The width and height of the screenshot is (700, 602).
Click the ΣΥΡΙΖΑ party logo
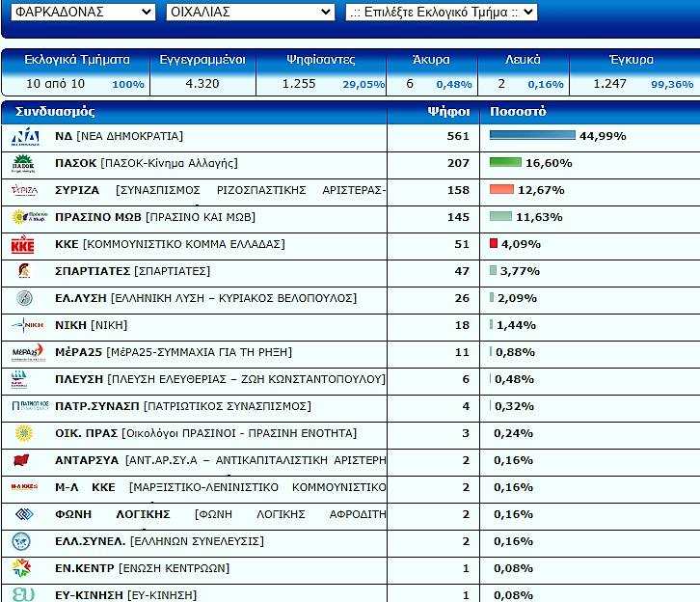tap(24, 190)
